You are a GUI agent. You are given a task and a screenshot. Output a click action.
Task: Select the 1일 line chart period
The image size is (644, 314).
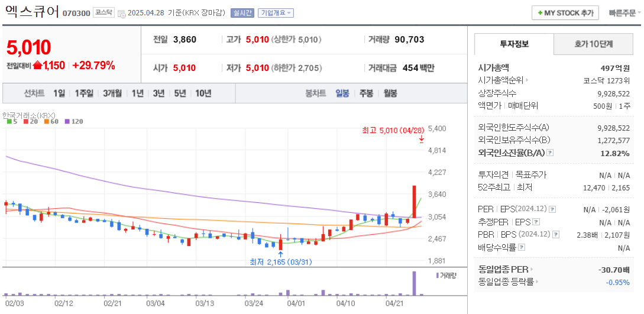(59, 93)
